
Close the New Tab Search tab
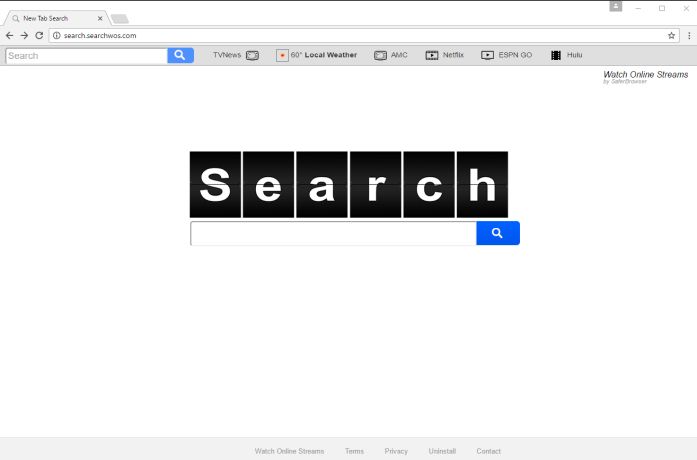click(x=100, y=18)
